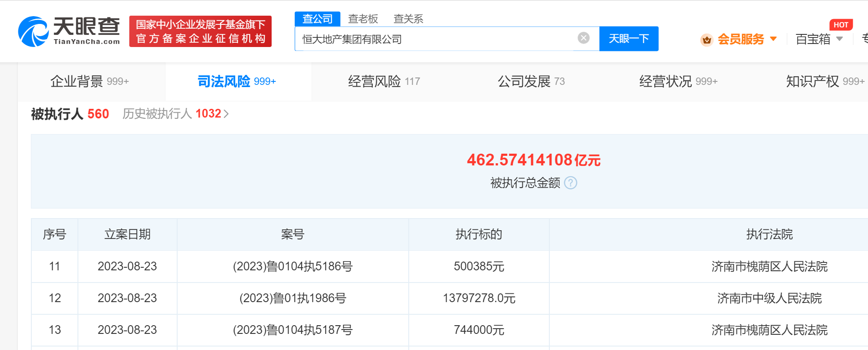This screenshot has height=350, width=868.
Task: Click case number (2023)鲁0104执5186号
Action: click(293, 266)
